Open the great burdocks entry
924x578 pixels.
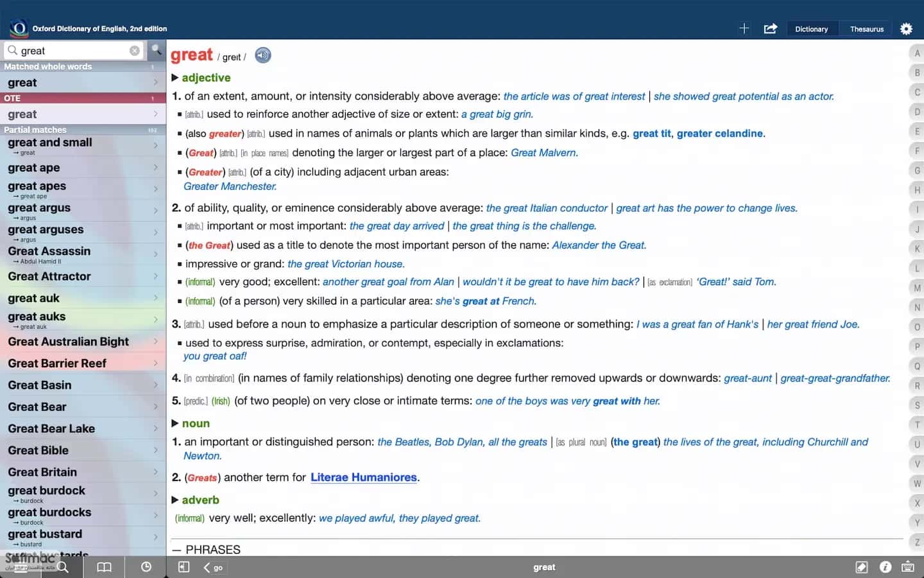[83, 516]
